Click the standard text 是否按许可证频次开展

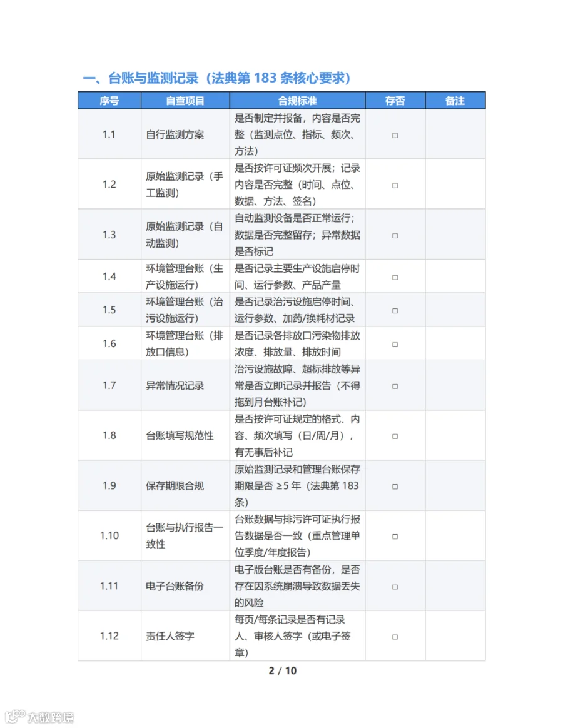pyautogui.click(x=297, y=185)
